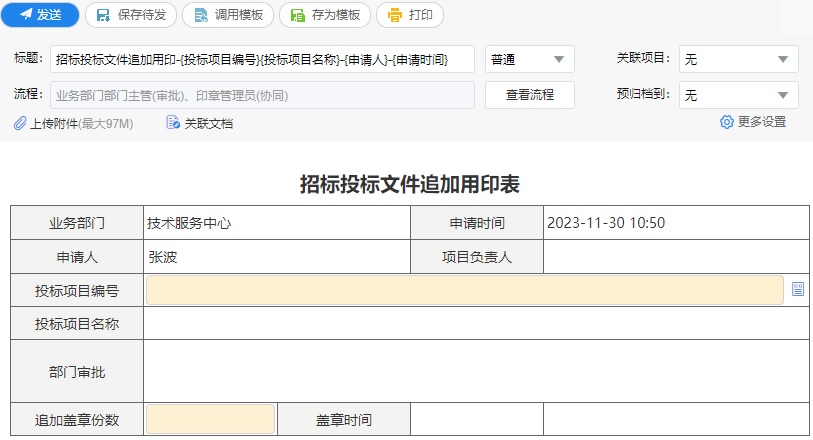Click the 部门审批 text area
This screenshot has width=813, height=440.
tap(476, 371)
